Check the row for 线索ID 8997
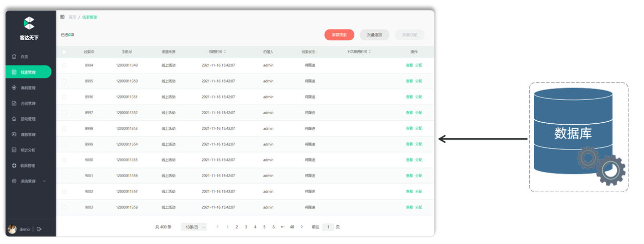644x244 pixels. [x=64, y=113]
